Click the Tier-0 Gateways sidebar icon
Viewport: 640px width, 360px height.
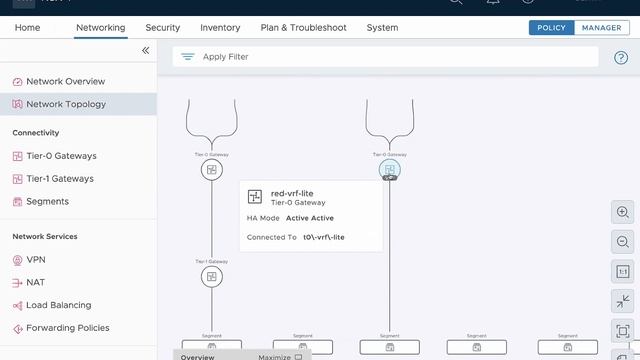(x=17, y=156)
